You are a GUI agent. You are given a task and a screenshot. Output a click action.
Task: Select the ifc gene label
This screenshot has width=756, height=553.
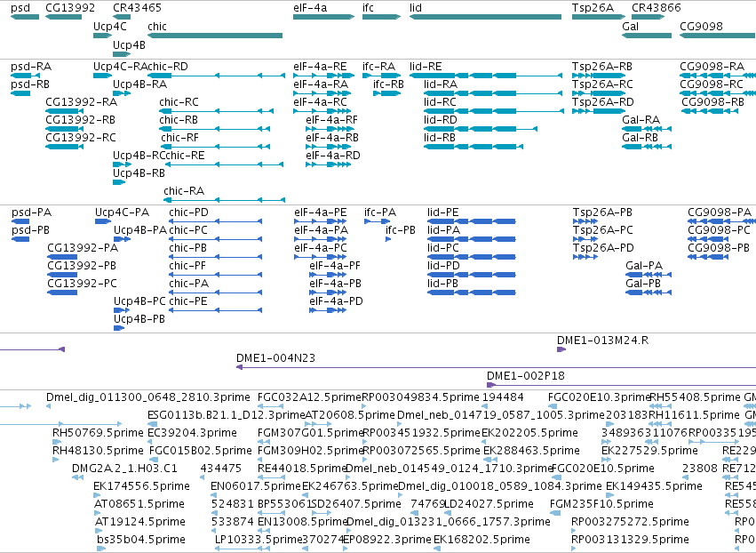pos(368,8)
